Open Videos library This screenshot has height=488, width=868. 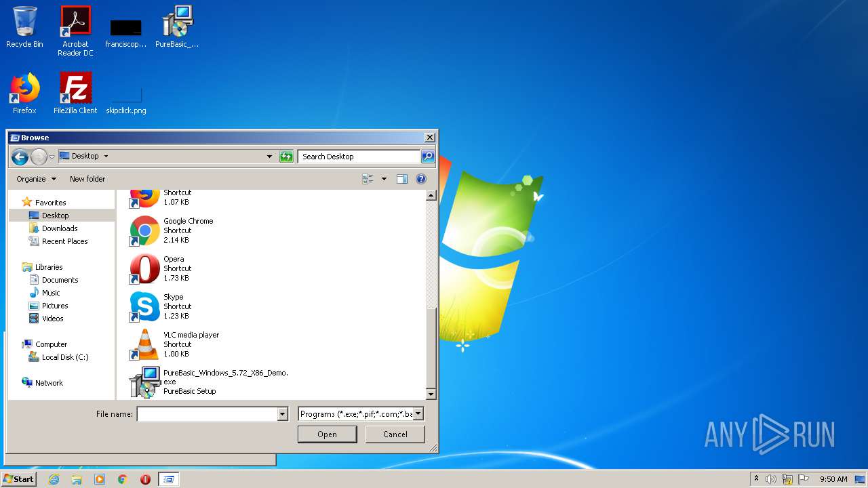tap(53, 319)
